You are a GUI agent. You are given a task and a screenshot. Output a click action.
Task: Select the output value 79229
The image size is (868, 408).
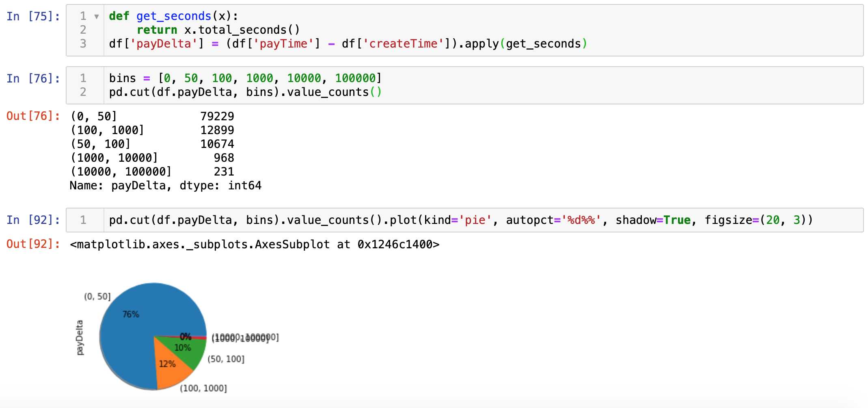217,117
